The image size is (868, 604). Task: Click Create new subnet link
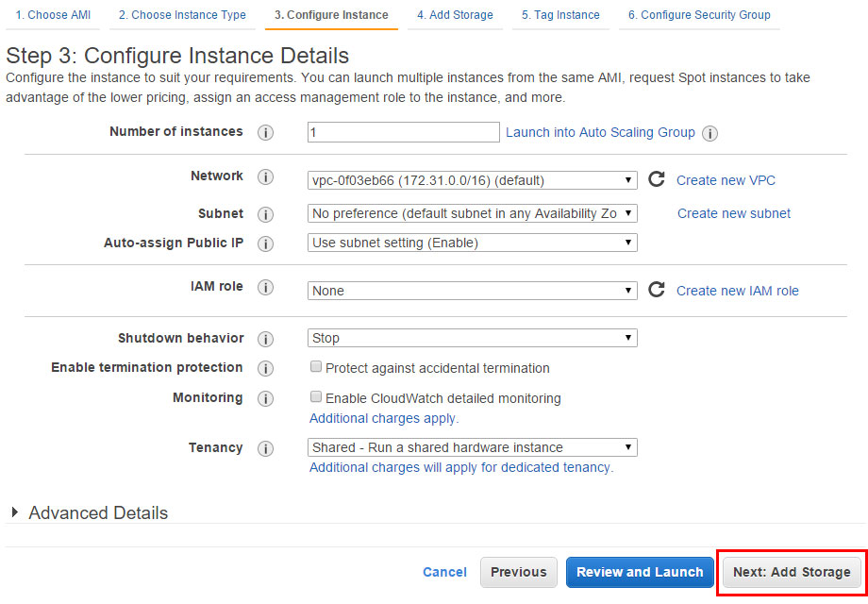[734, 213]
